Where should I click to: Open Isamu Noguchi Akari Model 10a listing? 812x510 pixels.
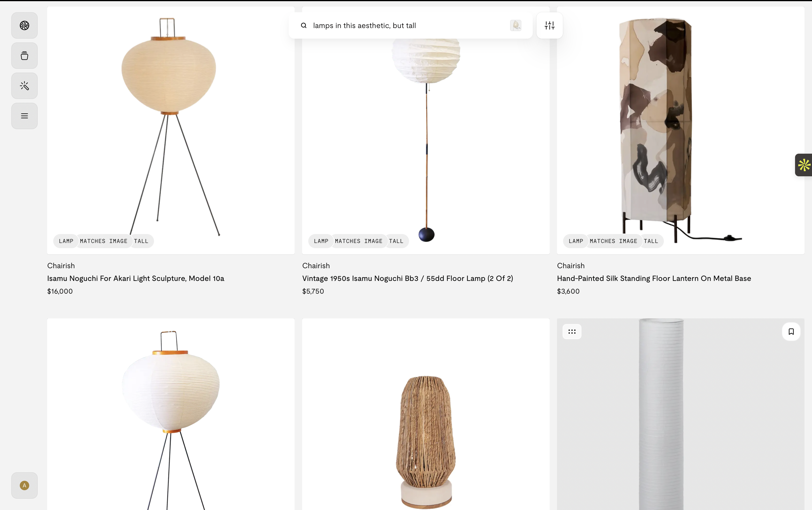[135, 278]
